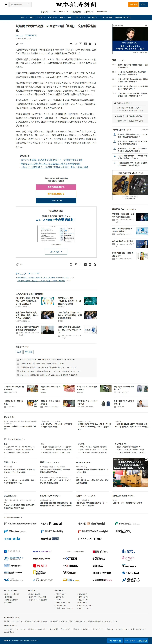Viewport: 152px width, 644px height.
Task: Expand the マーケット navigation dropdown
Action: [53, 18]
